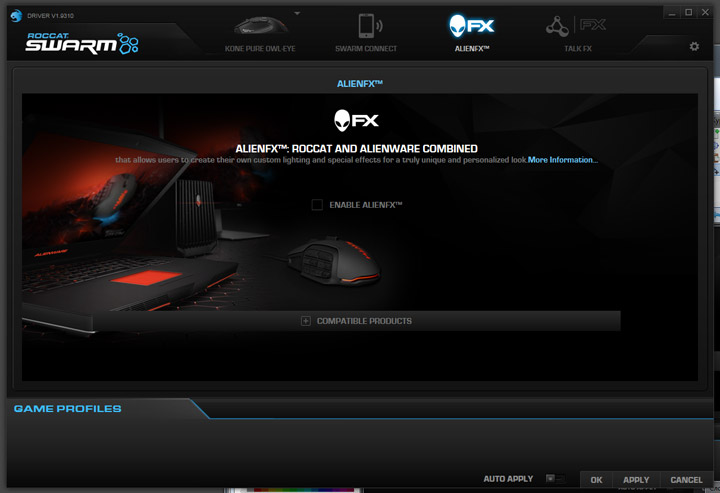
Task: Click the Nyth mouse product image
Action: click(x=334, y=262)
